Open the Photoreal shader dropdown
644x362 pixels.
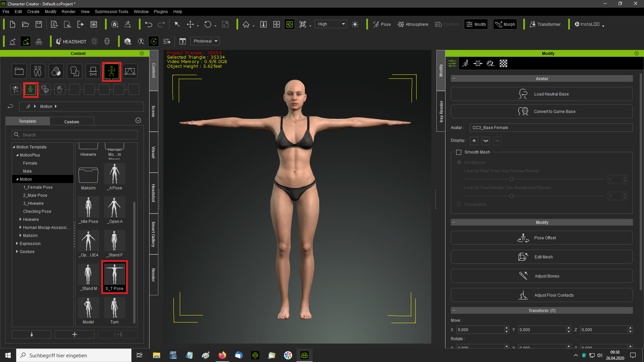click(x=205, y=41)
